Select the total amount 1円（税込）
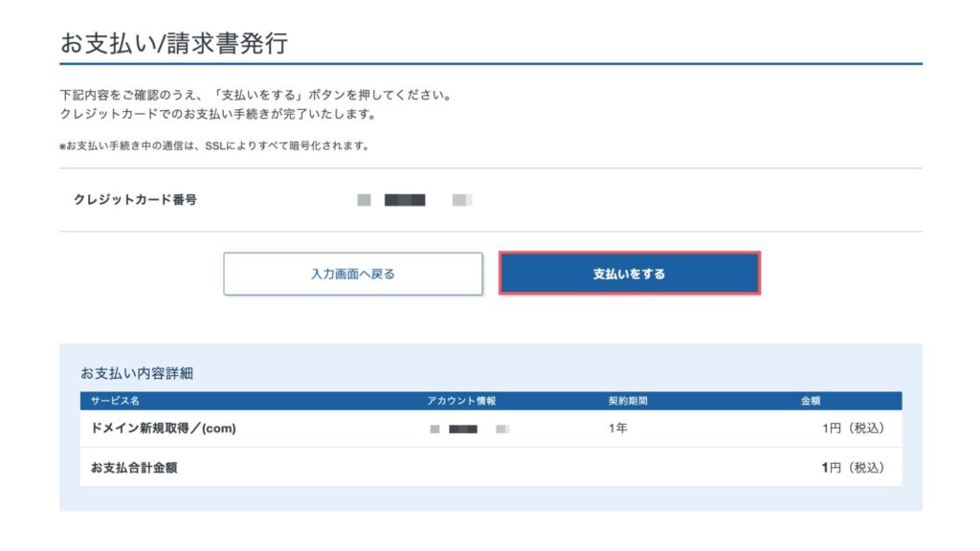 853,467
